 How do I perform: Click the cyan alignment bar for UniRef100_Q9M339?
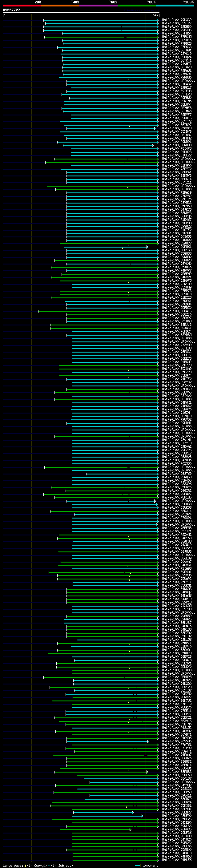(x=101, y=20)
